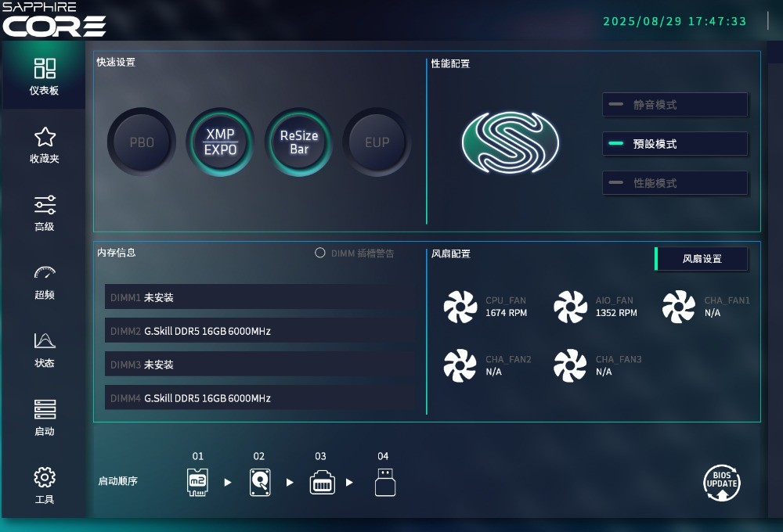Click the 启动顺序 boot order label

click(x=118, y=481)
